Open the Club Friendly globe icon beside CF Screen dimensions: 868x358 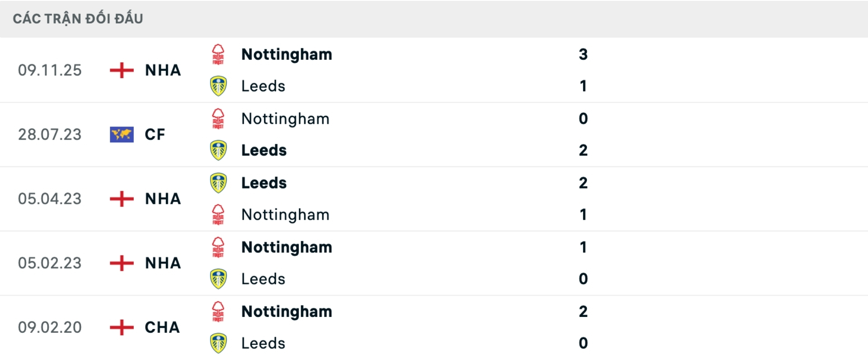point(121,134)
